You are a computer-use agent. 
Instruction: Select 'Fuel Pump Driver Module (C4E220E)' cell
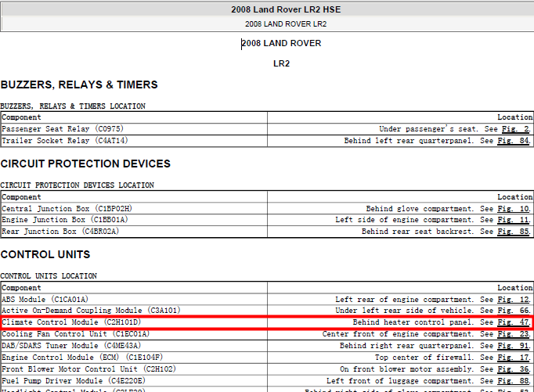tap(134, 381)
